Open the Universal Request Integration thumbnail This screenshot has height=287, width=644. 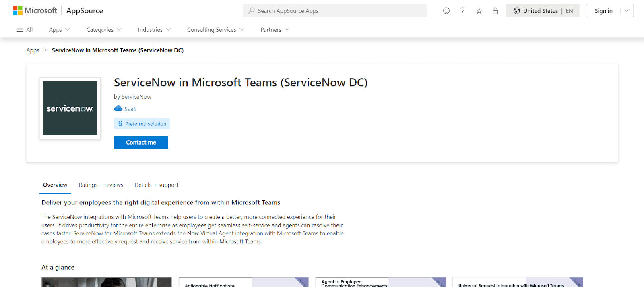(518, 282)
